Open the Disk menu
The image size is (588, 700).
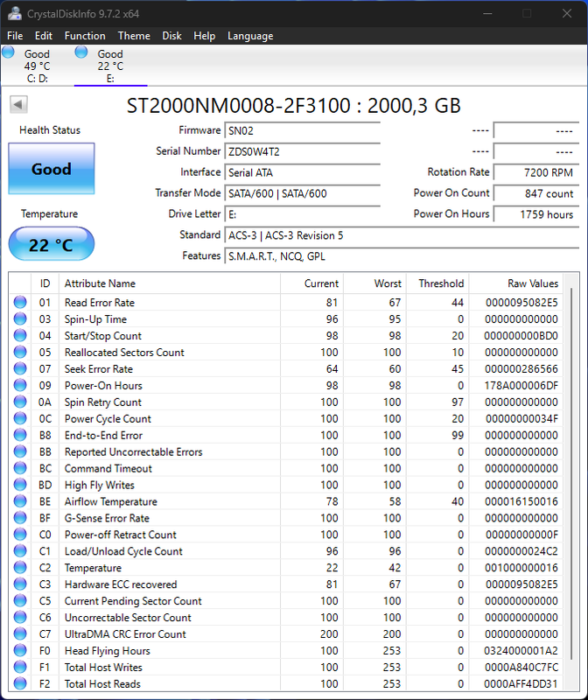click(171, 36)
